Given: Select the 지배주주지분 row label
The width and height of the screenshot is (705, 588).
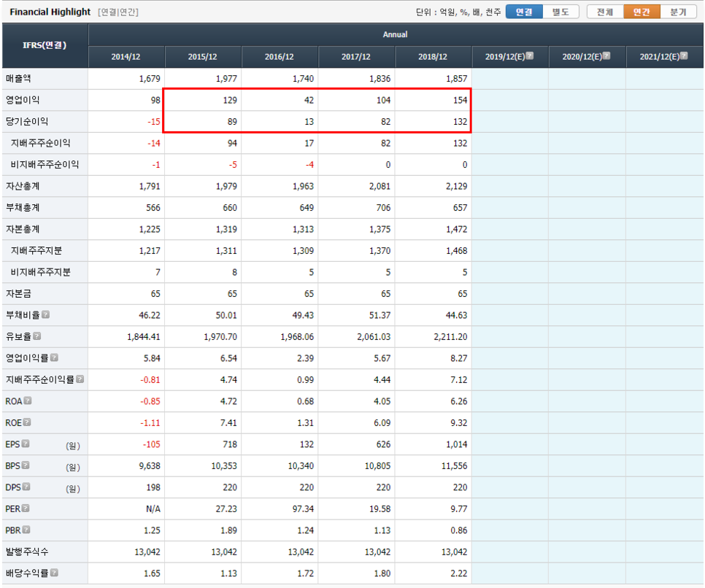Looking at the screenshot, I should (x=36, y=250).
